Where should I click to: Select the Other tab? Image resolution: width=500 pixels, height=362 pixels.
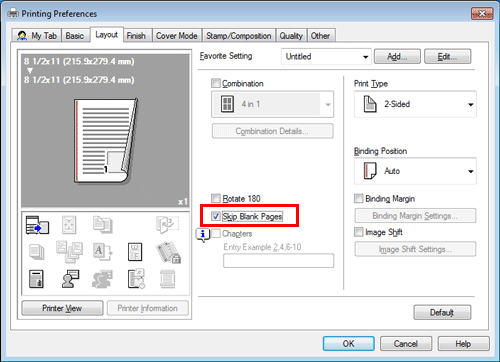point(320,36)
